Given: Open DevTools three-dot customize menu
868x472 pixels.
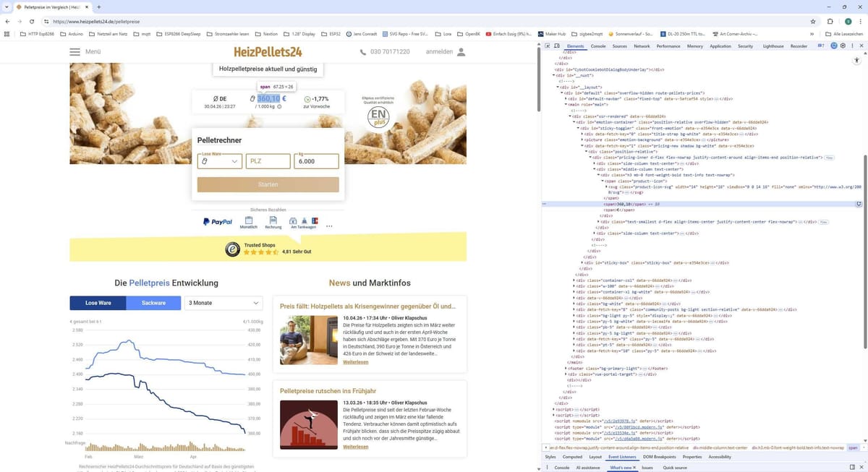Looking at the screenshot, I should 852,46.
